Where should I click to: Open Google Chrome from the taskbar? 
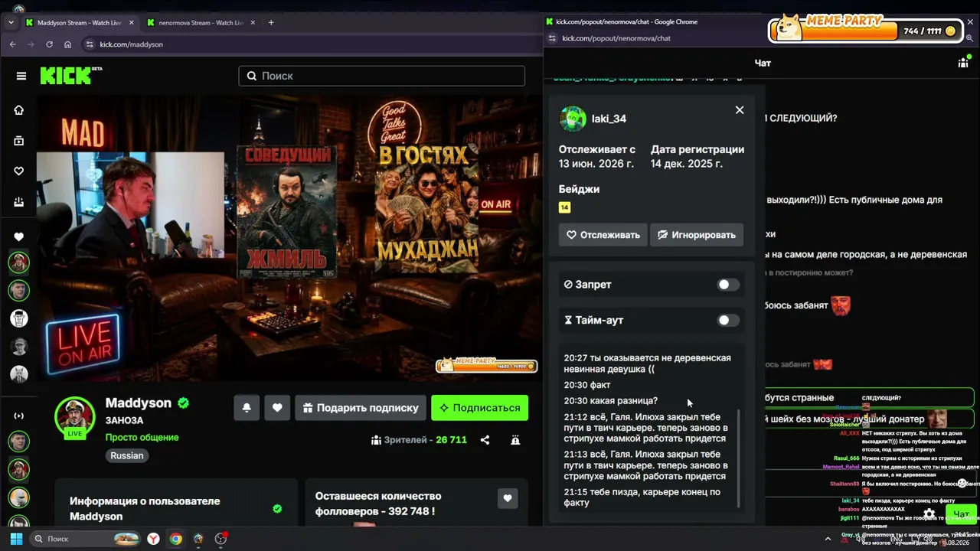point(176,539)
